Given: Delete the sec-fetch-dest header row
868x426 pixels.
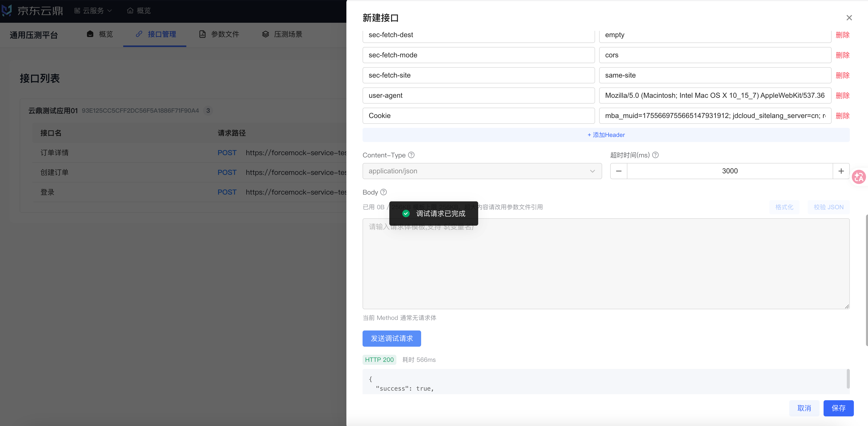Looking at the screenshot, I should pos(843,35).
